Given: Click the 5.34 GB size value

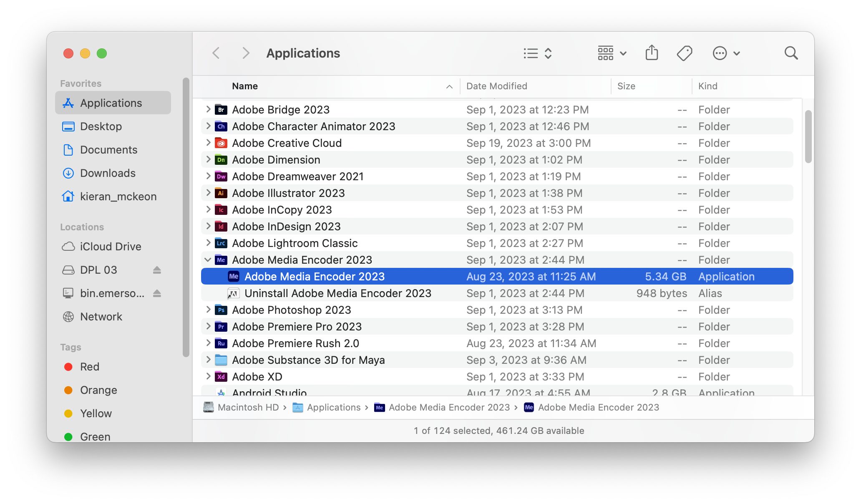Looking at the screenshot, I should (665, 277).
